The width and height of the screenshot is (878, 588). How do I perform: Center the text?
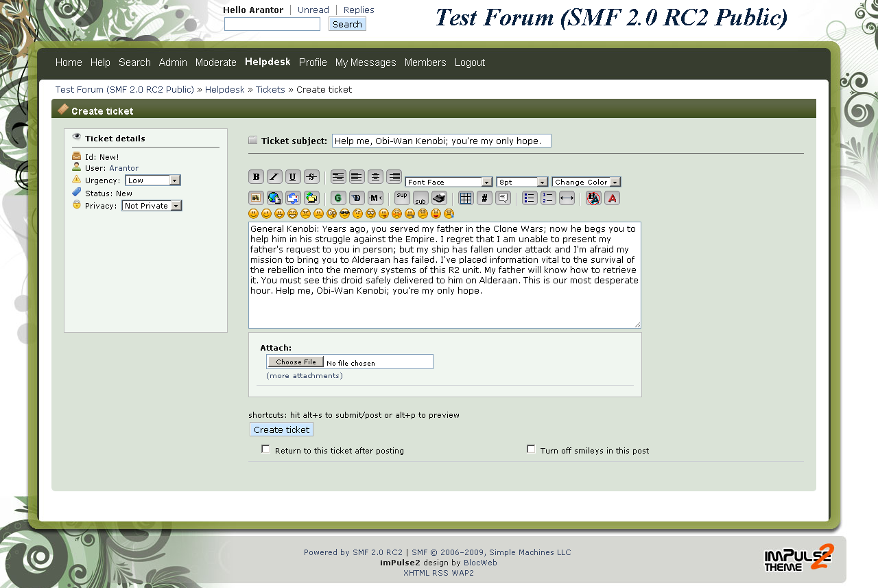pyautogui.click(x=375, y=177)
